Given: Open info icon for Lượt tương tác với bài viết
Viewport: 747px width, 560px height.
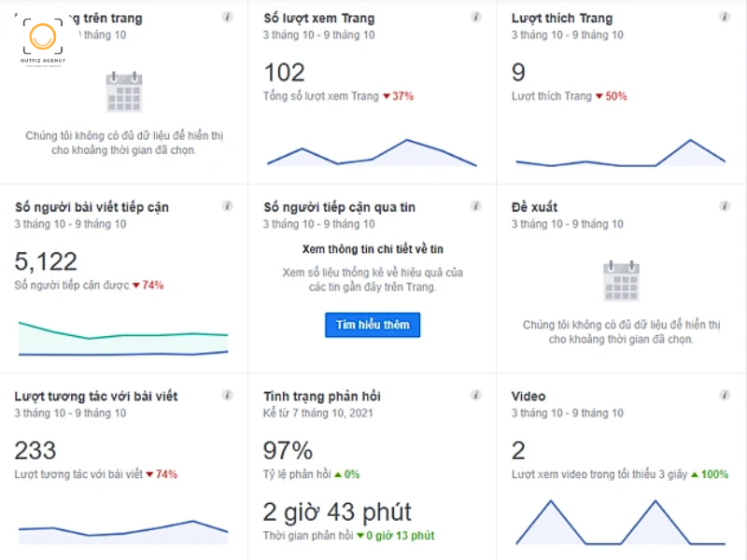Looking at the screenshot, I should point(228,396).
